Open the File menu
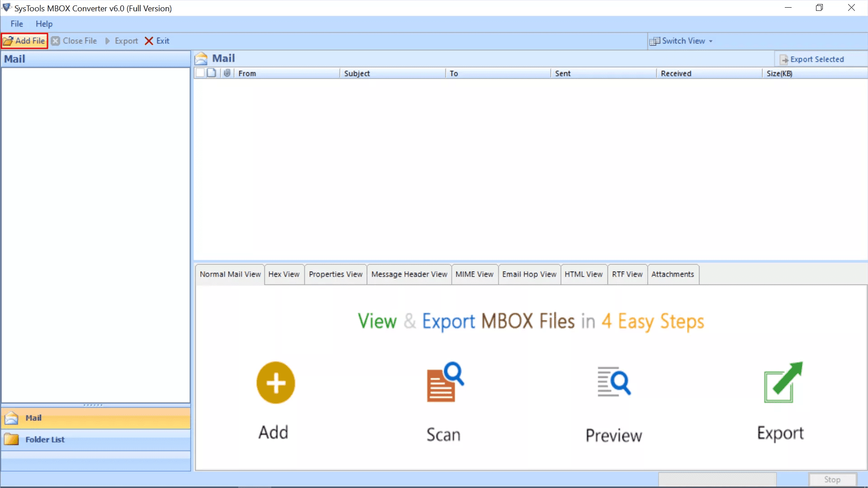This screenshot has width=868, height=488. coord(17,23)
